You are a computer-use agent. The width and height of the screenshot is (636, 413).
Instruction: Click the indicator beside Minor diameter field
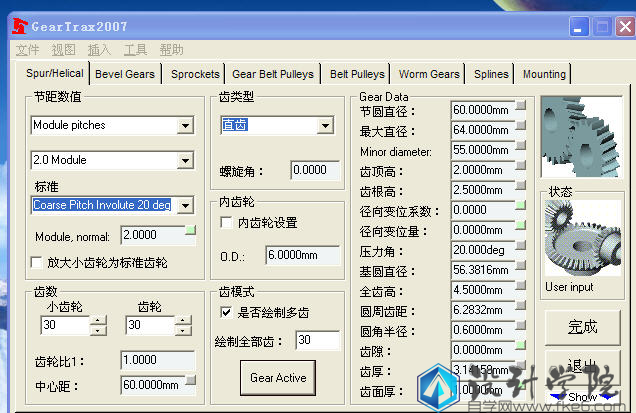pyautogui.click(x=521, y=150)
